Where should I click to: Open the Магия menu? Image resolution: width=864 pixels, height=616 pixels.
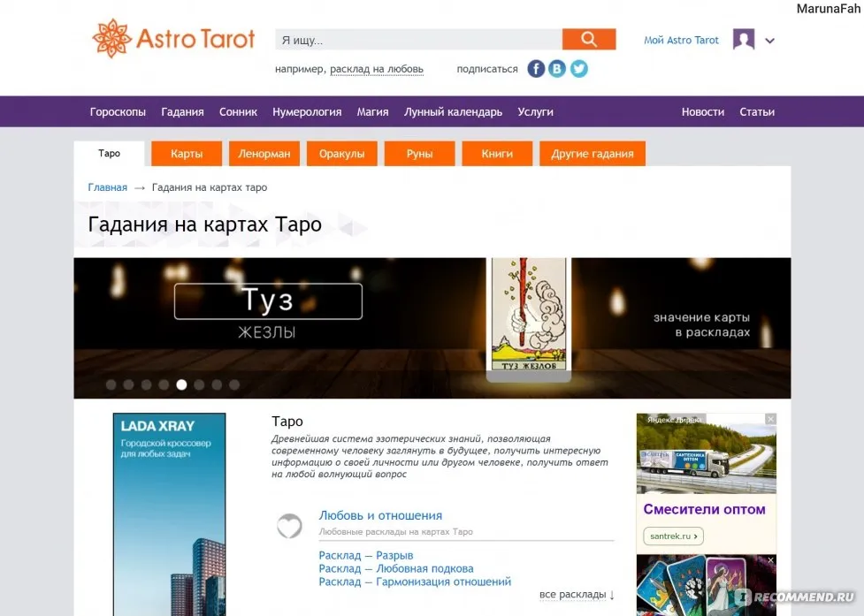pyautogui.click(x=372, y=111)
